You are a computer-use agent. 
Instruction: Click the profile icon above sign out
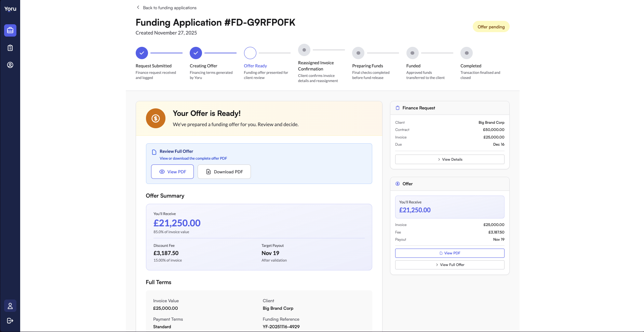tap(10, 306)
